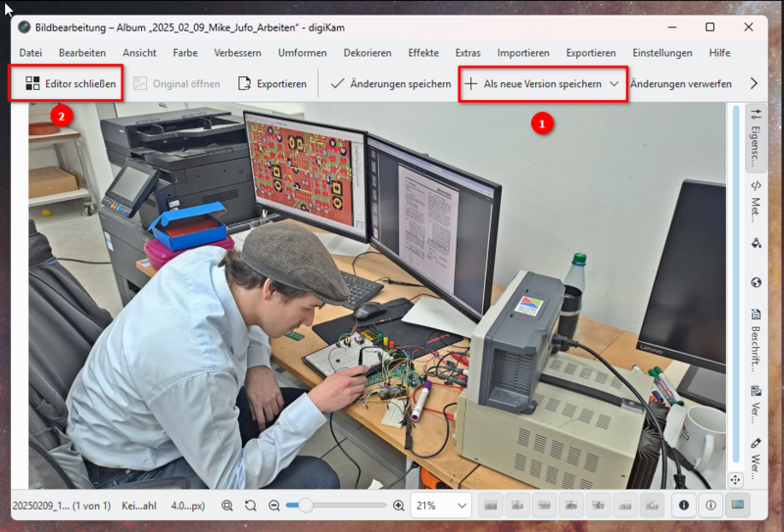Click Als neue Version speichern
This screenshot has width=784, height=532.
[533, 83]
